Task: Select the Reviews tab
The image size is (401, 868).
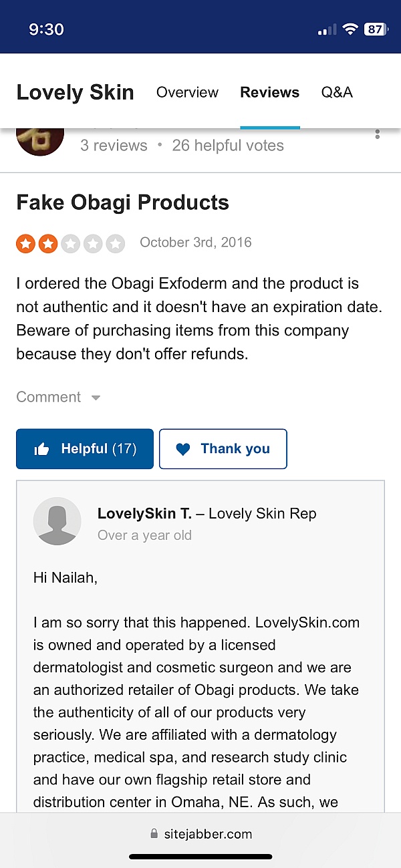Action: pos(270,92)
